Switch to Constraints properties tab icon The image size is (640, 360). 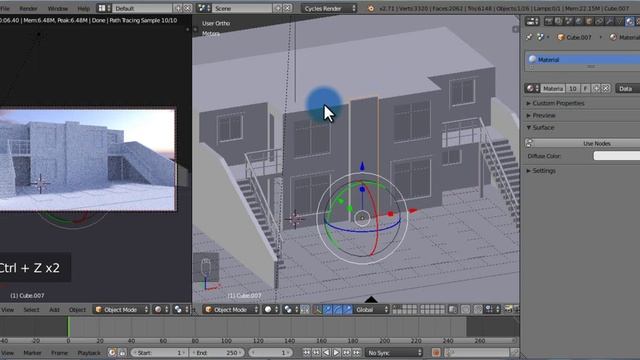tap(599, 21)
